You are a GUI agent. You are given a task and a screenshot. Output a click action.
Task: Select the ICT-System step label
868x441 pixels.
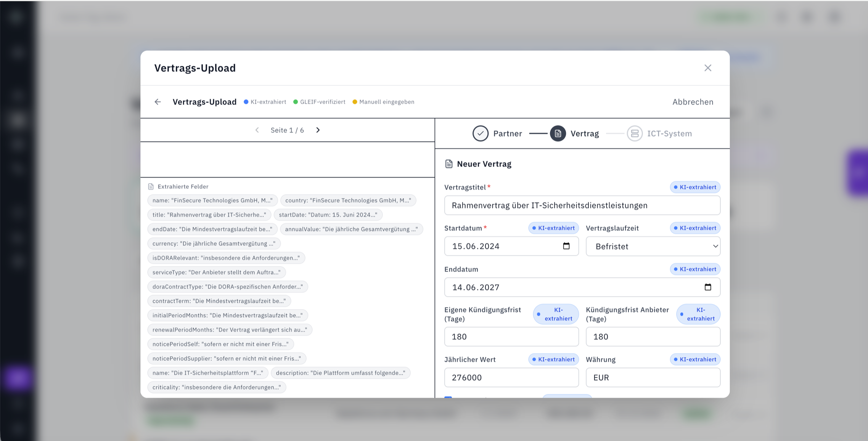pos(669,133)
